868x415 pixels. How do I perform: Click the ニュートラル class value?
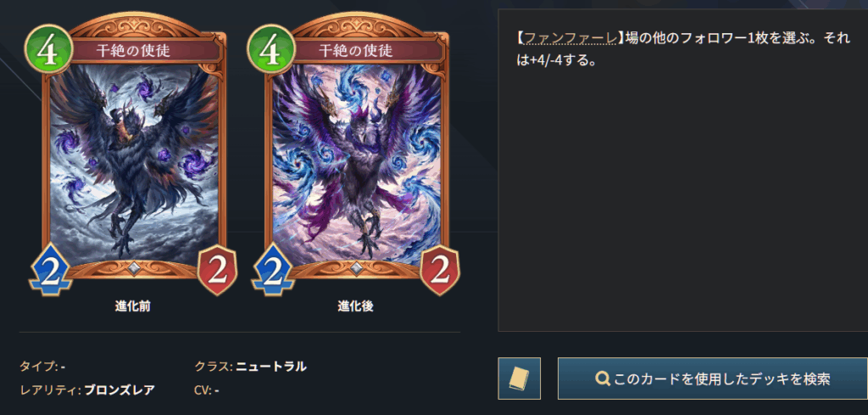(270, 367)
